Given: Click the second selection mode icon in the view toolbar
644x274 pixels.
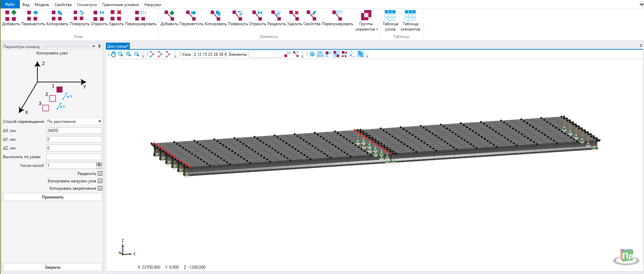Looking at the screenshot, I should coord(160,54).
